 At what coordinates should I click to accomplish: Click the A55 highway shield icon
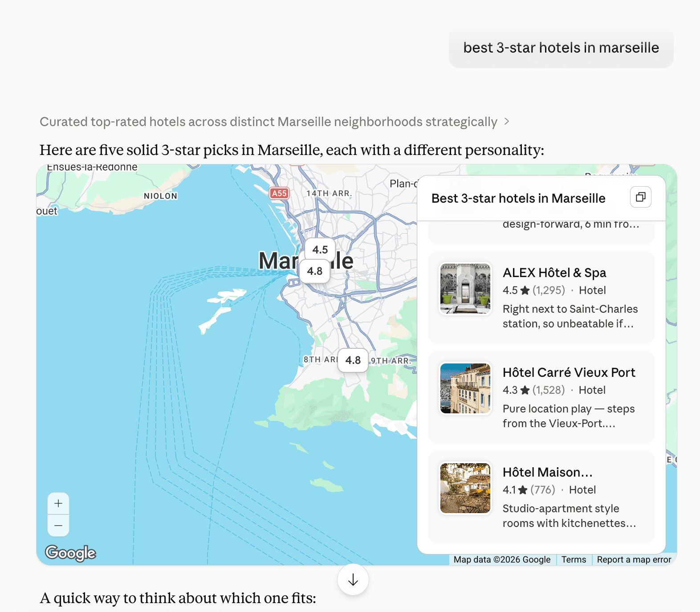[279, 193]
